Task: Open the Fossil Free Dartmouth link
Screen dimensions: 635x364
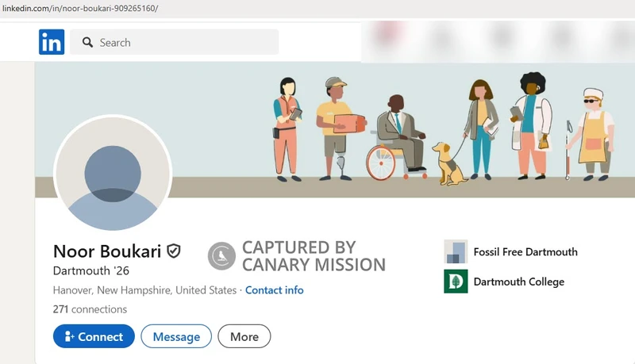Action: point(525,252)
